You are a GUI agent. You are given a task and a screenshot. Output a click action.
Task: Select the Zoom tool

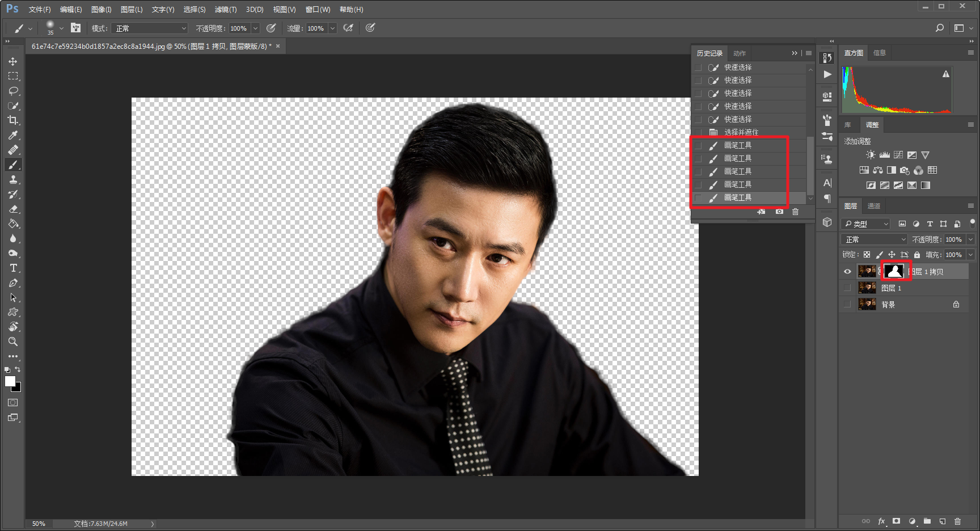(x=13, y=342)
